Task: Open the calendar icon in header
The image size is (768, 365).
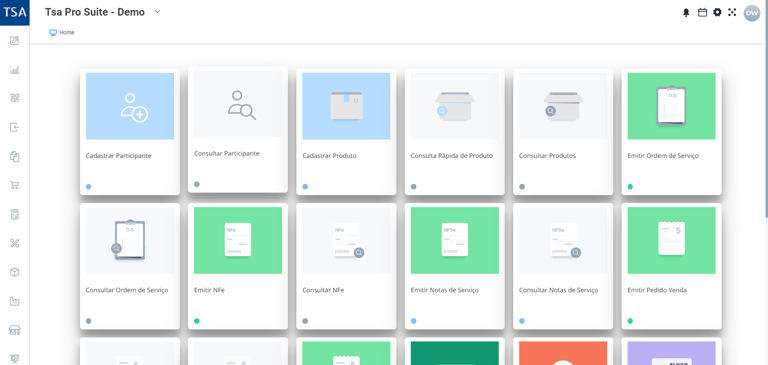Action: (x=702, y=13)
